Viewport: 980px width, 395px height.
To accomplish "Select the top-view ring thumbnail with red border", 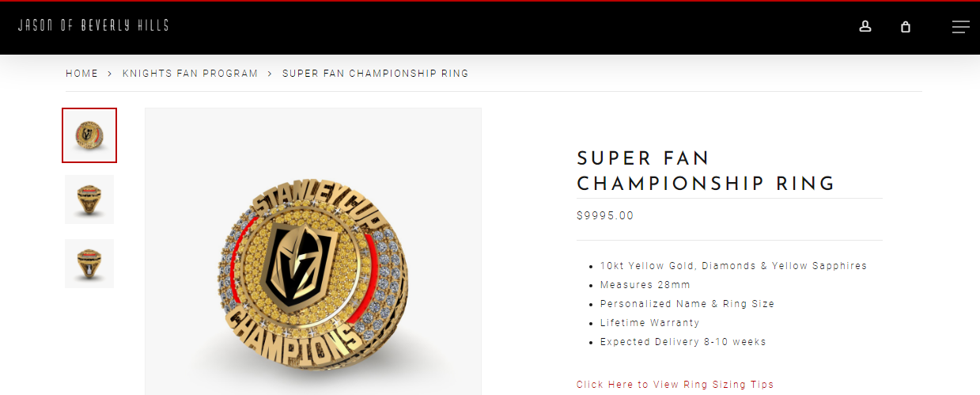I will (89, 135).
